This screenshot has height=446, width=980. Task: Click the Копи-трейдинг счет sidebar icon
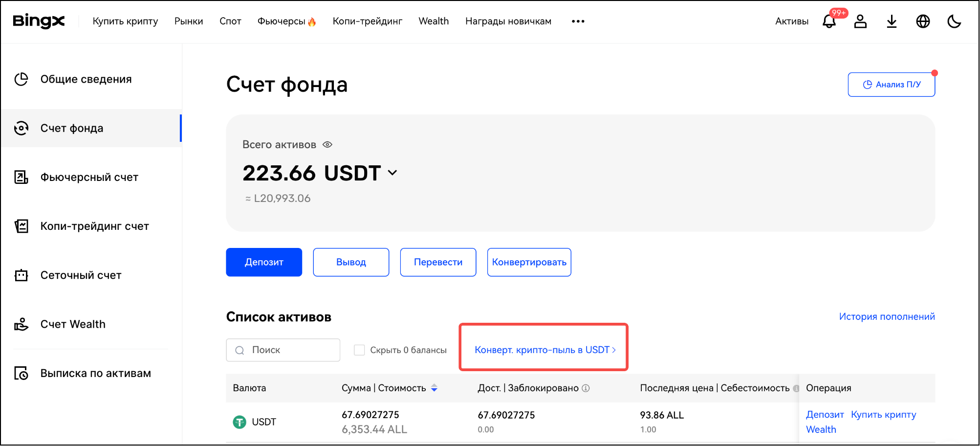21,226
